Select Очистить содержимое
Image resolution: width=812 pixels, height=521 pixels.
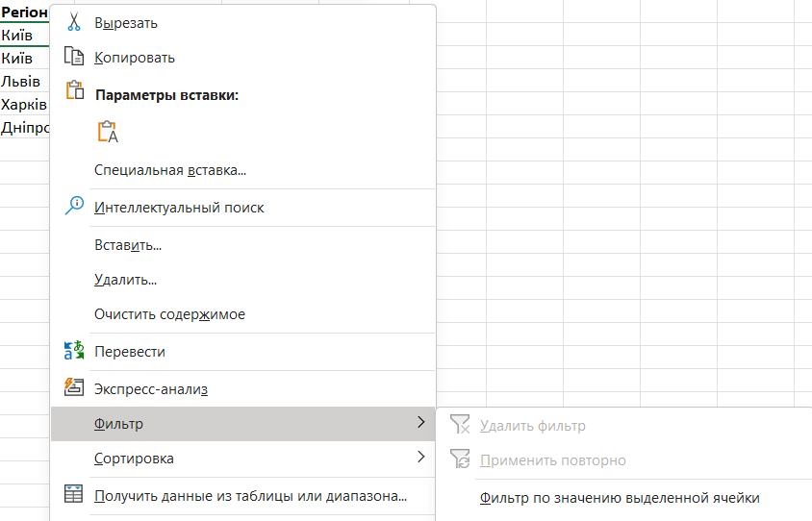242,314
